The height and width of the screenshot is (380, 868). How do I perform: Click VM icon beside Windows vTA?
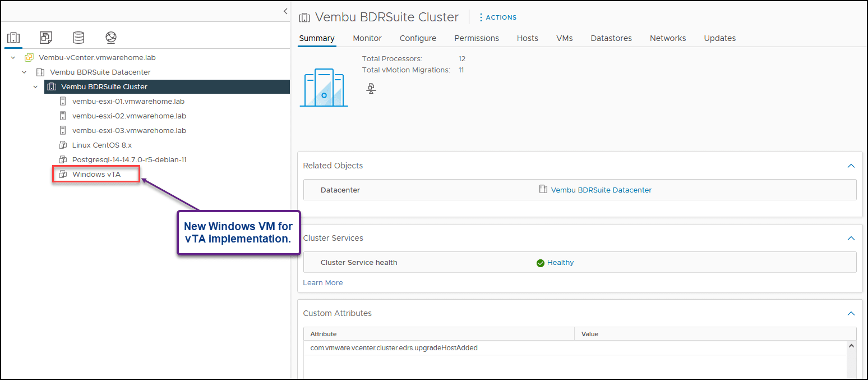[63, 175]
